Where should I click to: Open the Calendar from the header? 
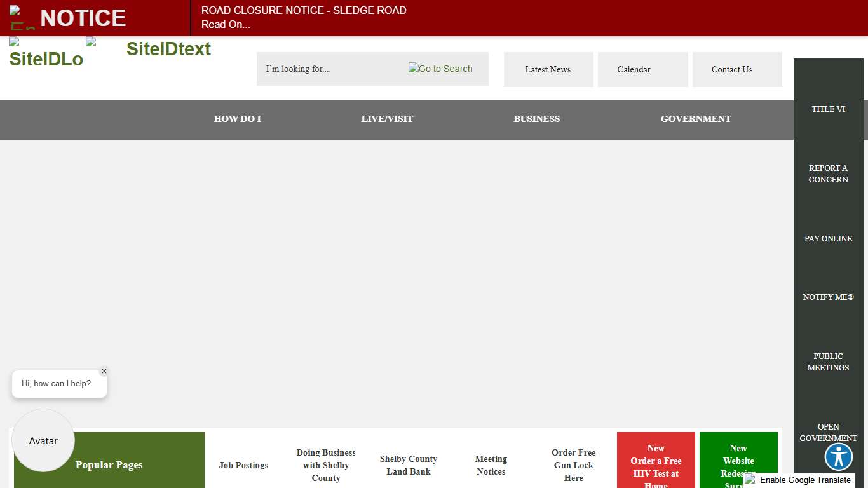coord(634,69)
